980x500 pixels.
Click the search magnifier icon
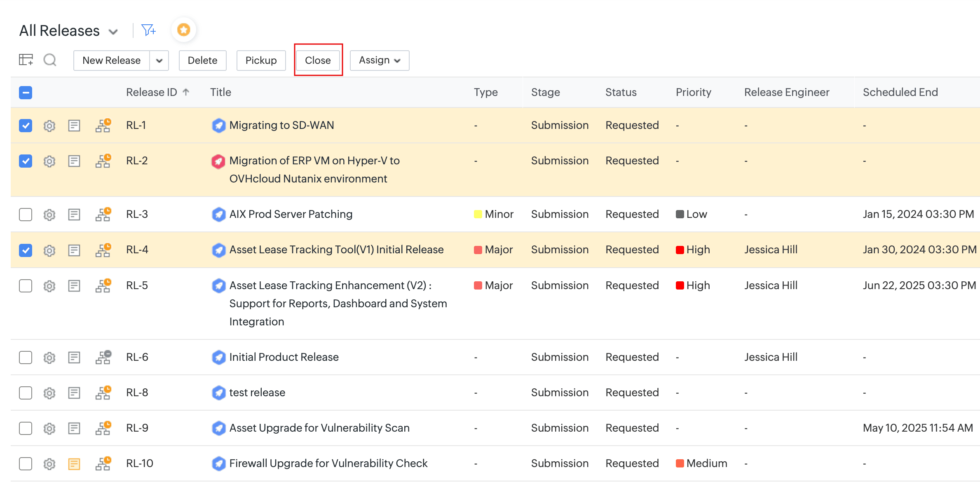point(50,60)
